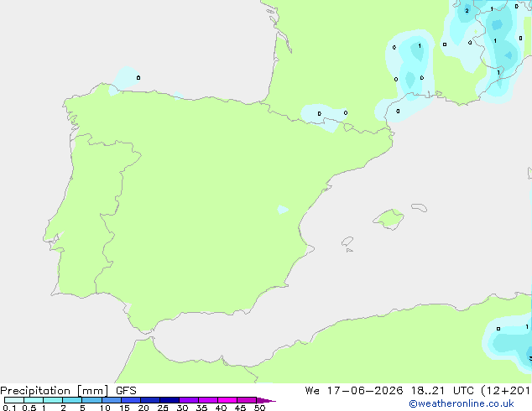Click the '25' legend scale label

coord(163,408)
